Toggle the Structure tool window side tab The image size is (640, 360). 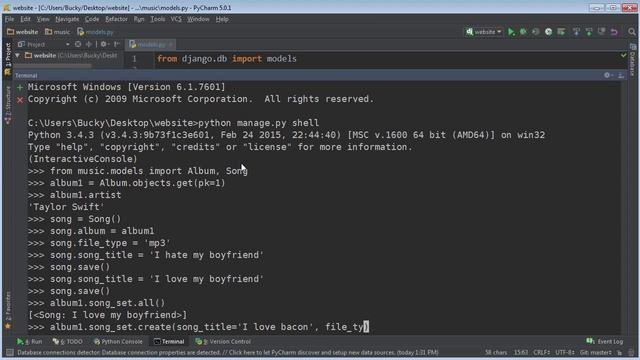pyautogui.click(x=7, y=104)
